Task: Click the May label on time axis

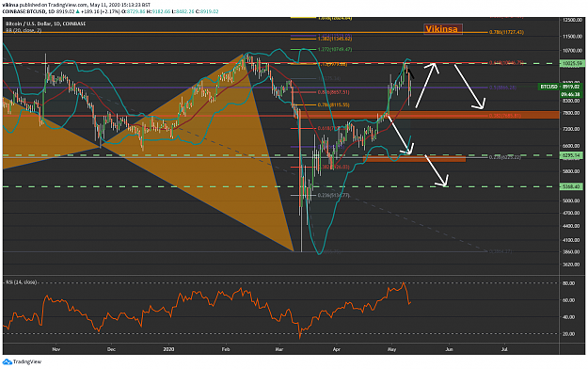Action: [x=391, y=349]
